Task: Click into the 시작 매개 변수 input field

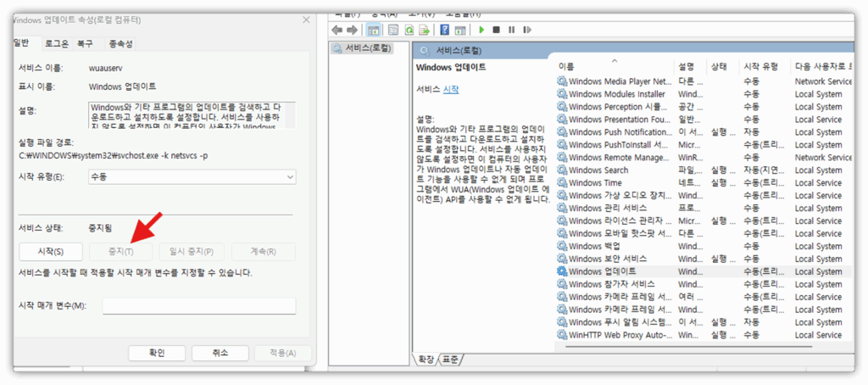Action: click(199, 306)
